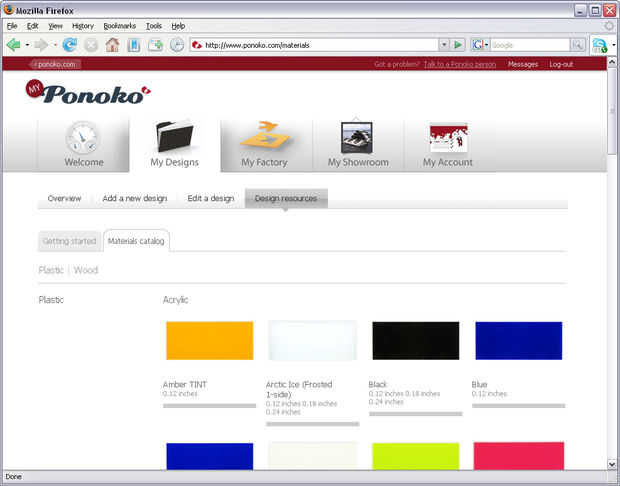The height and width of the screenshot is (486, 620).
Task: Click the green Back arrow in Firefox toolbar
Action: coord(13,45)
